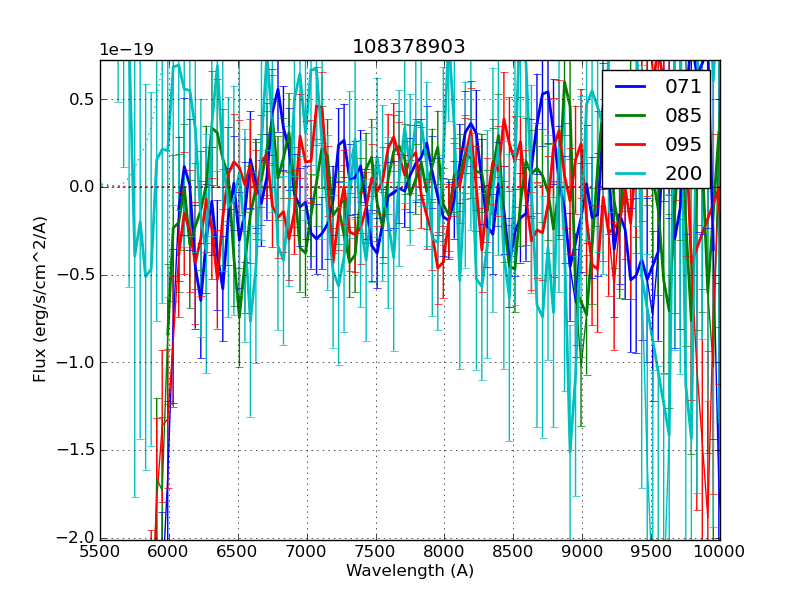Click the cyan line sample in legend
This screenshot has width=800, height=600.
coord(631,174)
